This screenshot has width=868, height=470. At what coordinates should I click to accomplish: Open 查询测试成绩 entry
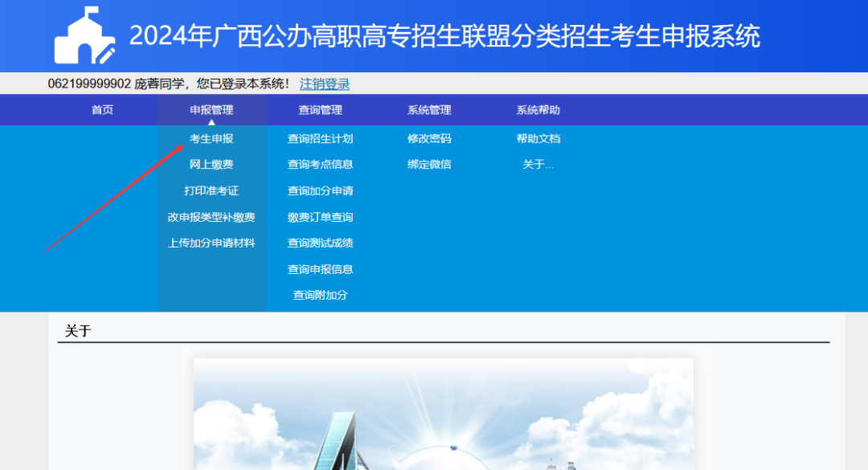pyautogui.click(x=320, y=243)
